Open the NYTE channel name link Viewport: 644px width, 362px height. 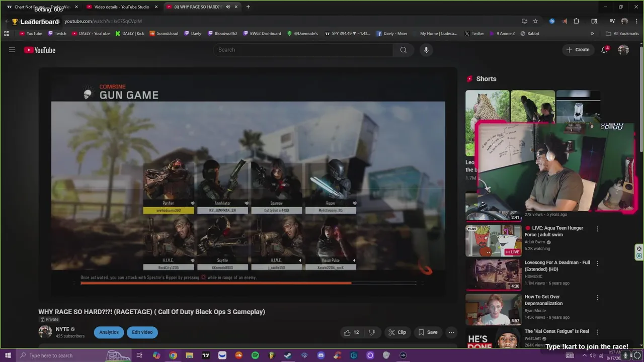point(62,329)
